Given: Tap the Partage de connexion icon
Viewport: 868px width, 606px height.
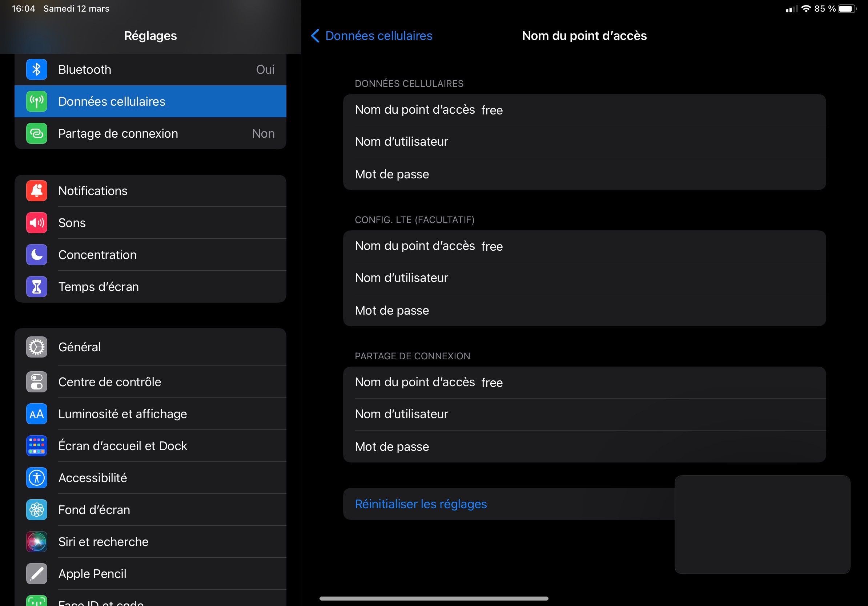Looking at the screenshot, I should point(37,133).
